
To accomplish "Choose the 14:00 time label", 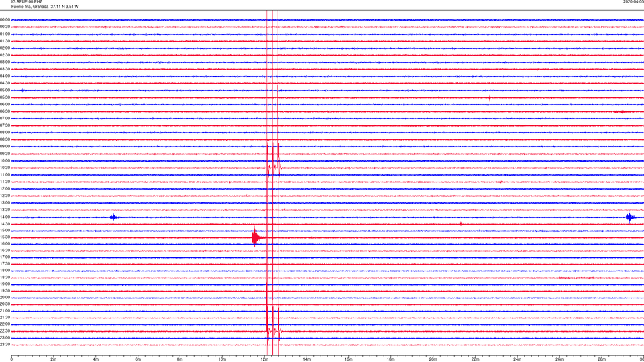I will point(5,217).
